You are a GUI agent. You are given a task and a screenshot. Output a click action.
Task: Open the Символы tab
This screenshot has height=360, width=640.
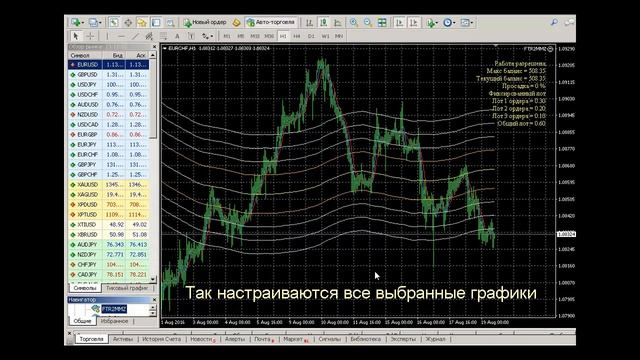tap(85, 288)
